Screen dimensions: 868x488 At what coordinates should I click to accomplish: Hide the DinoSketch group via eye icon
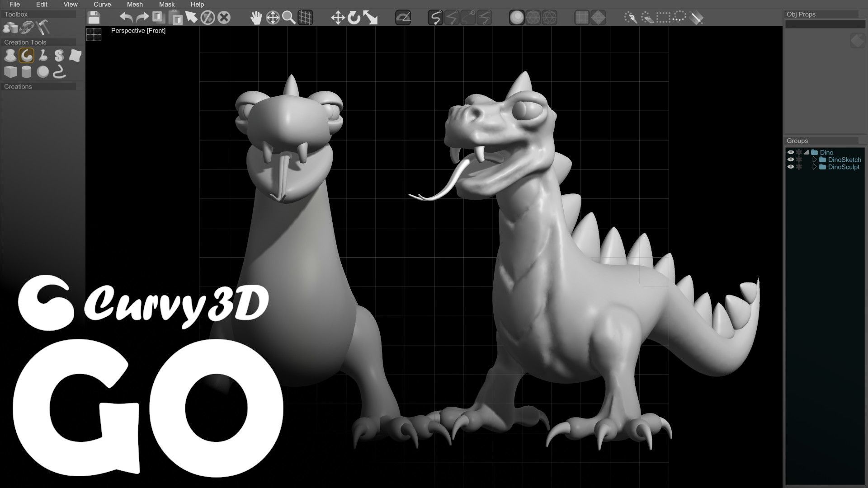(x=791, y=160)
